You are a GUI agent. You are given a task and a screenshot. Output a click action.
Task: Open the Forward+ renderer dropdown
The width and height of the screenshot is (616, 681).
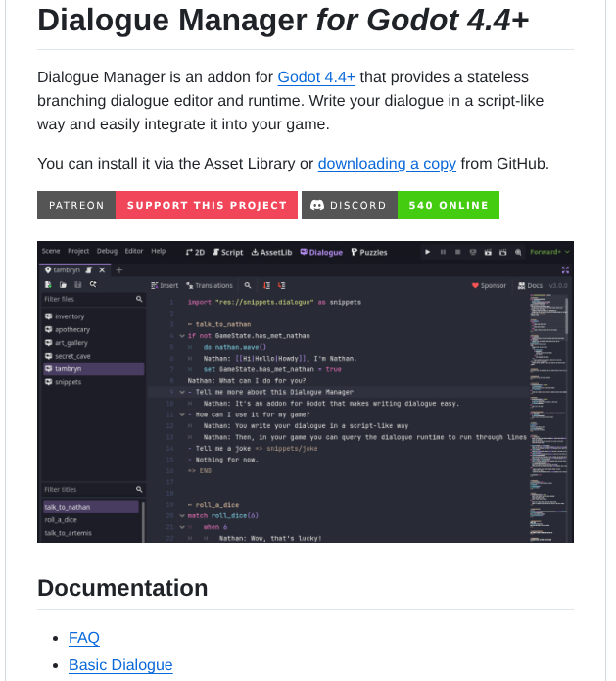click(x=549, y=252)
